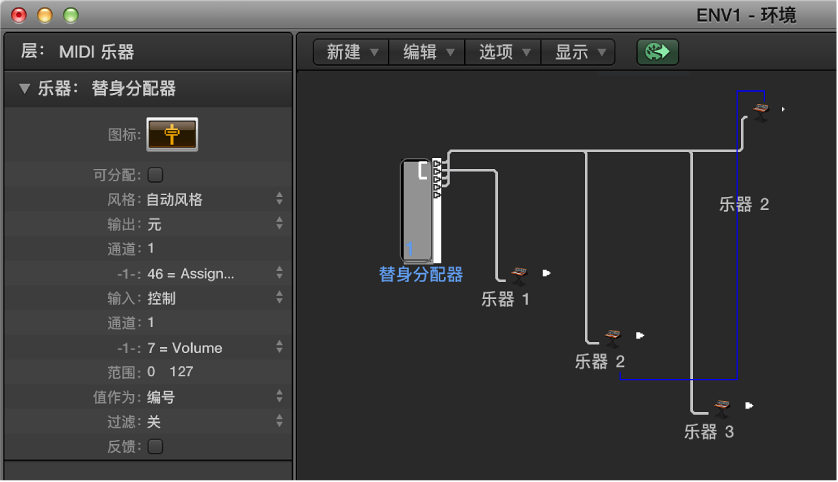Click the blue 替身分配器 object label
The height and width of the screenshot is (482, 838).
pos(421,274)
